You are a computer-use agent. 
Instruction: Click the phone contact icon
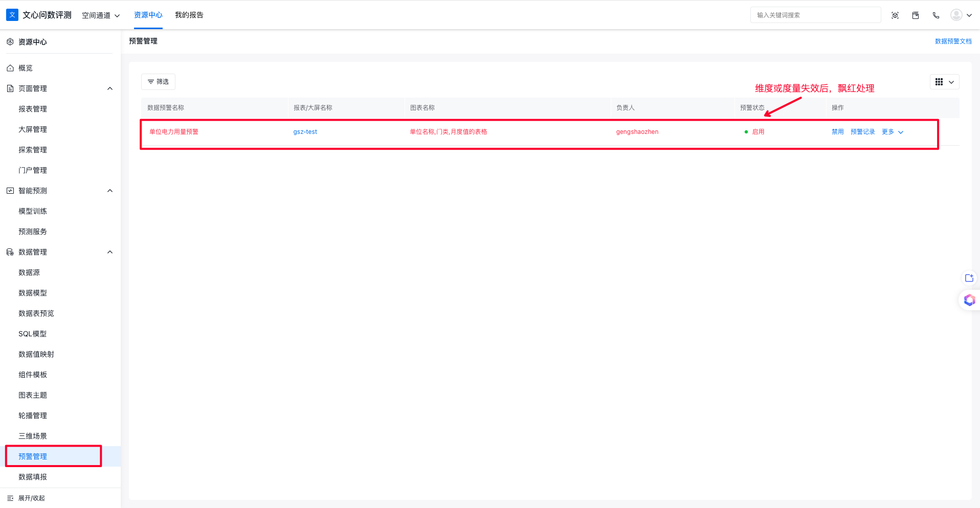pos(936,15)
